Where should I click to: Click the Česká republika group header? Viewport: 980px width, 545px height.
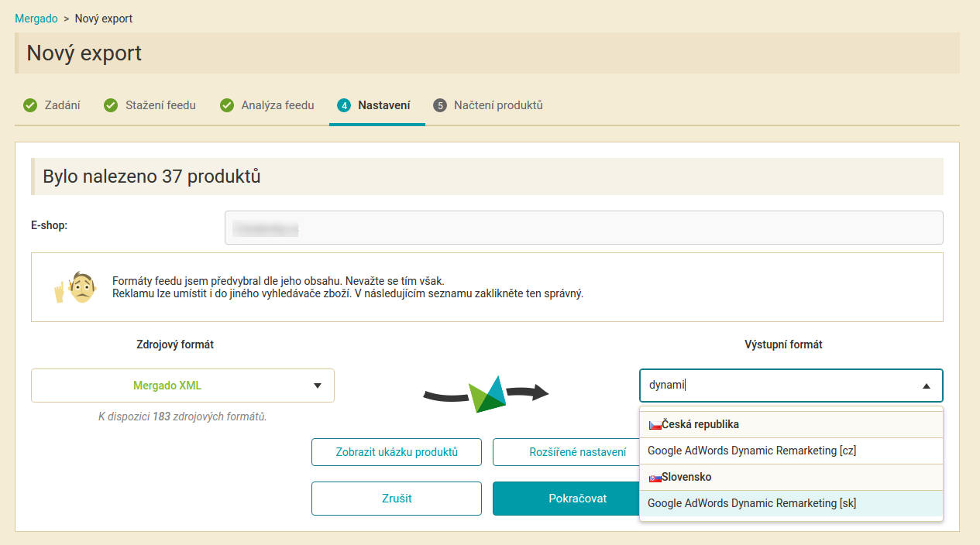(x=791, y=424)
